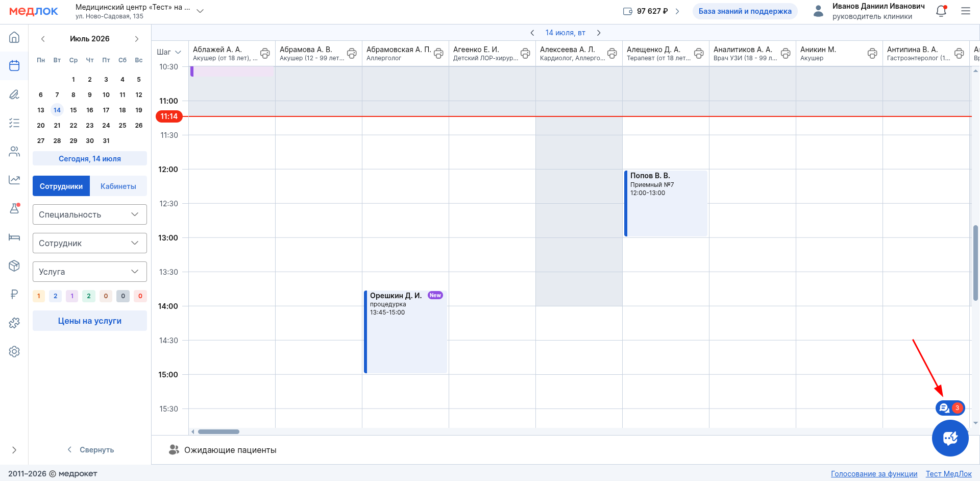The width and height of the screenshot is (980, 481).
Task: Open the wallet balance 97 627 ₽
Action: coord(651,11)
